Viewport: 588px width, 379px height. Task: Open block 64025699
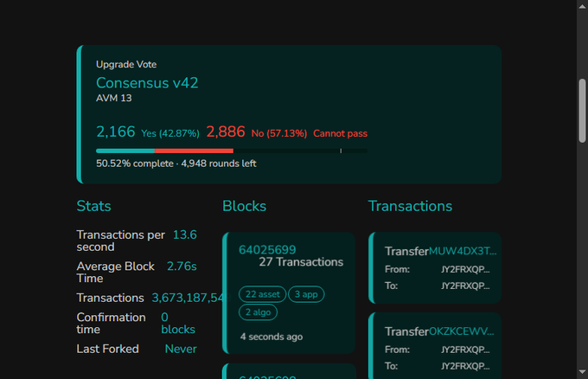pyautogui.click(x=267, y=250)
